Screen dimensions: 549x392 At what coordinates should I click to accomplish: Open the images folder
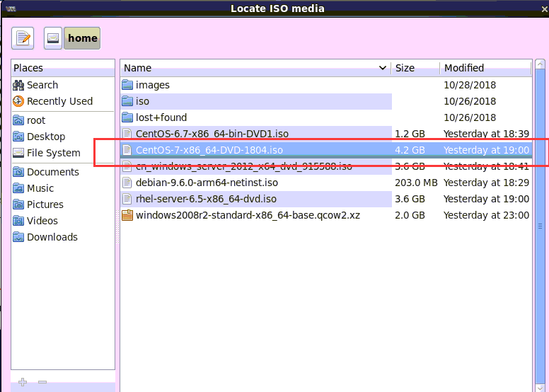(x=153, y=85)
